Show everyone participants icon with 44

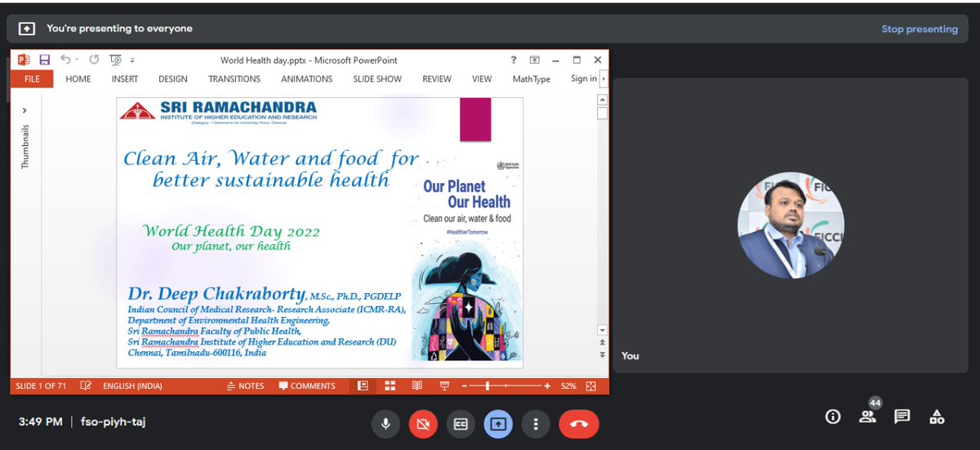click(x=867, y=417)
